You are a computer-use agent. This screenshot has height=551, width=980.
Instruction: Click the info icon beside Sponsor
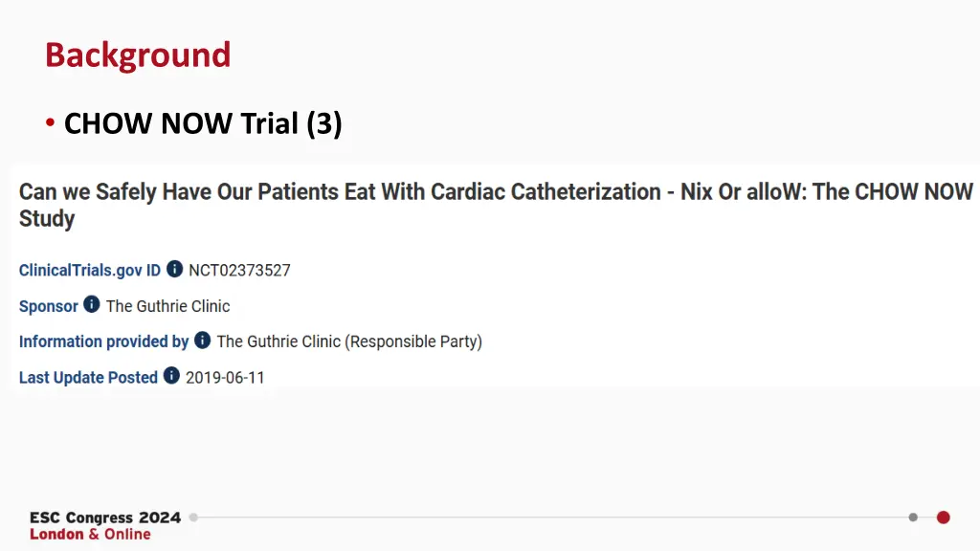point(91,304)
